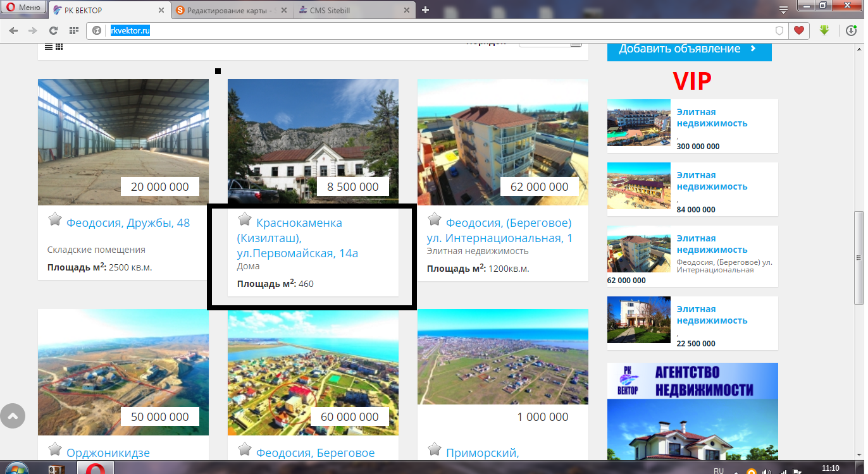The height and width of the screenshot is (474, 868).
Task: Open VIP Элитная недвижимость 62 000 000 link
Action: click(712, 244)
